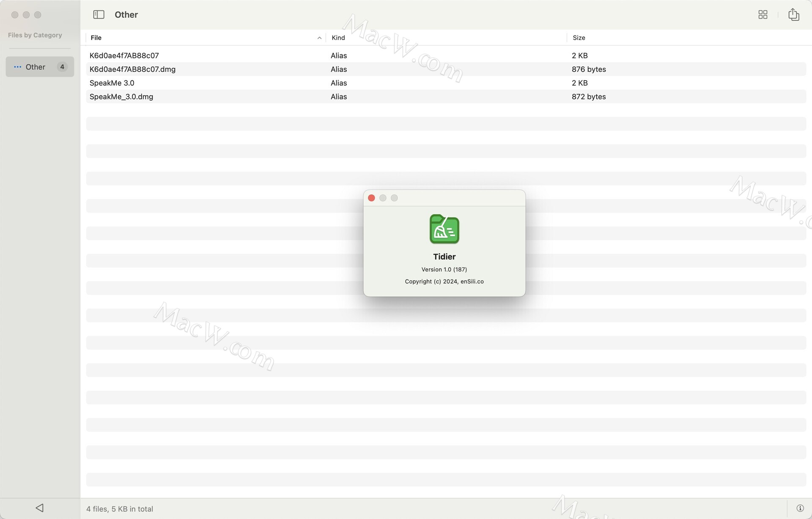
Task: Close the About Tidier window
Action: (371, 198)
